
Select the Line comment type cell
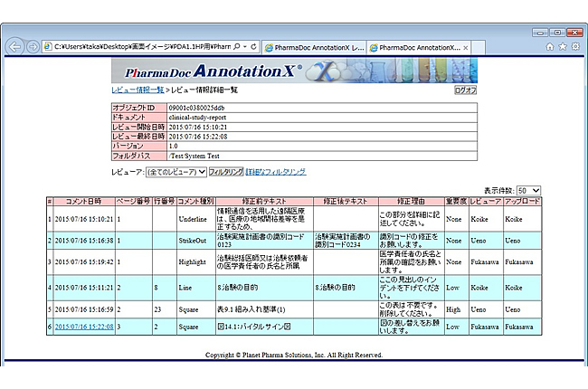(x=195, y=288)
